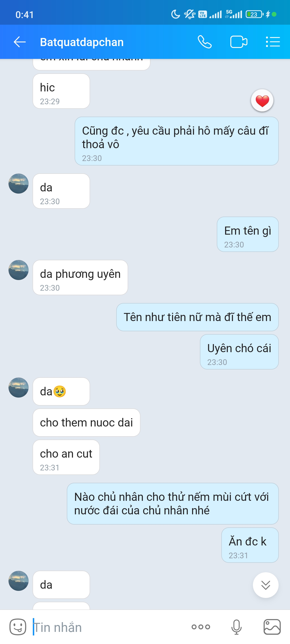Tap the sender avatar beside 'da phương uyên'
The width and height of the screenshot is (290, 644).
pos(19,270)
